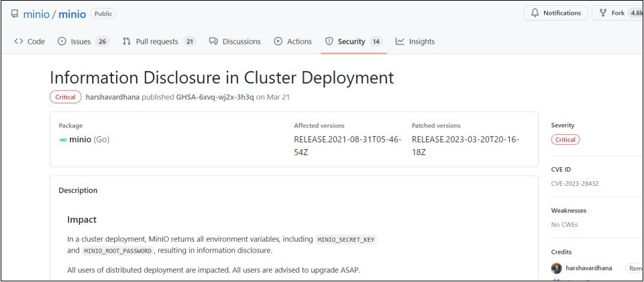Click the harshavardhana avatar in Credits
644x282 pixels.
coord(557,269)
